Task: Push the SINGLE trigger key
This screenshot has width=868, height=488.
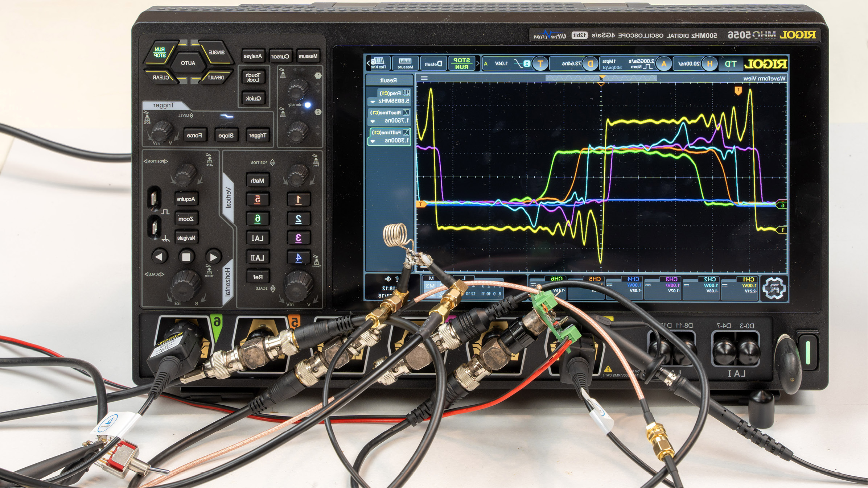Action: tap(216, 53)
